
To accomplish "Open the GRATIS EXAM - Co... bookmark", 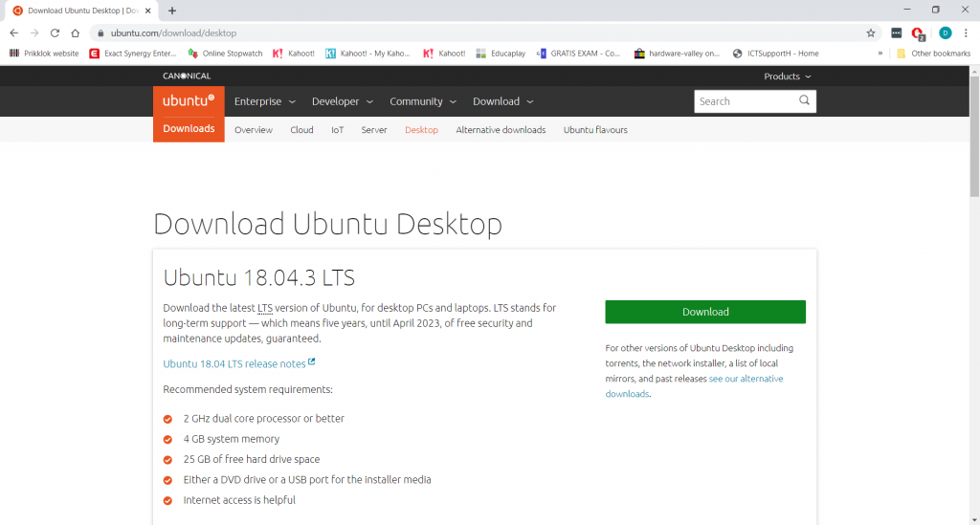I will point(578,54).
